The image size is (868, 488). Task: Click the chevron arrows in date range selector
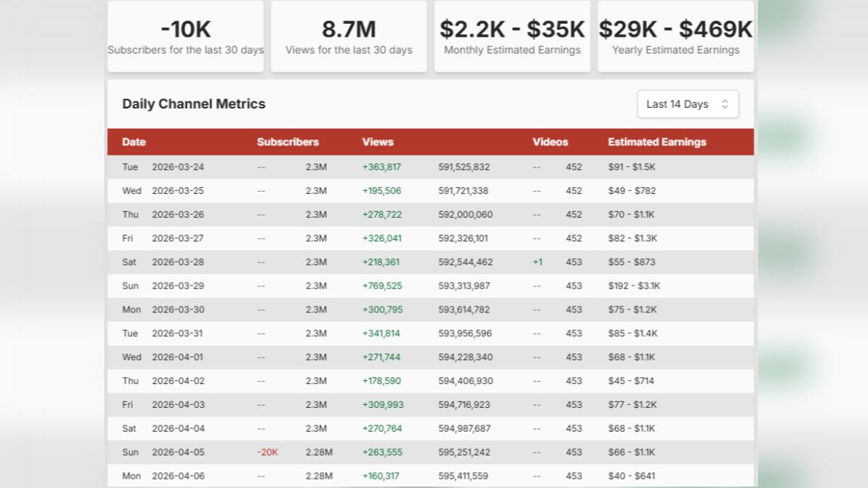725,104
